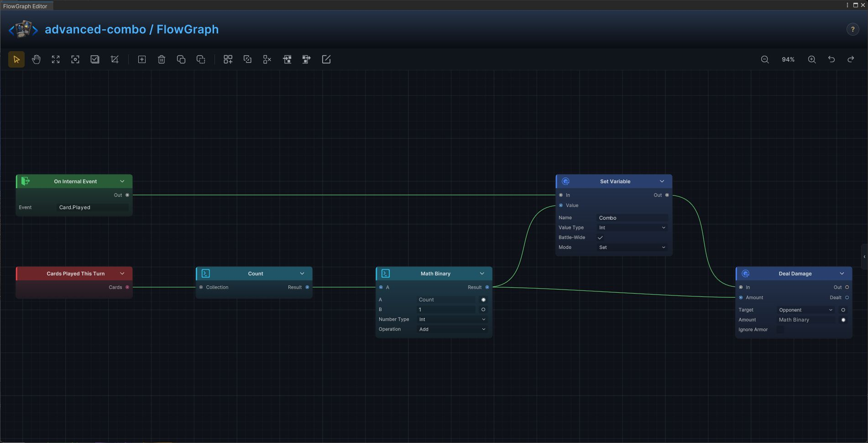Toggle the Battle-Wide checkbox

point(600,237)
